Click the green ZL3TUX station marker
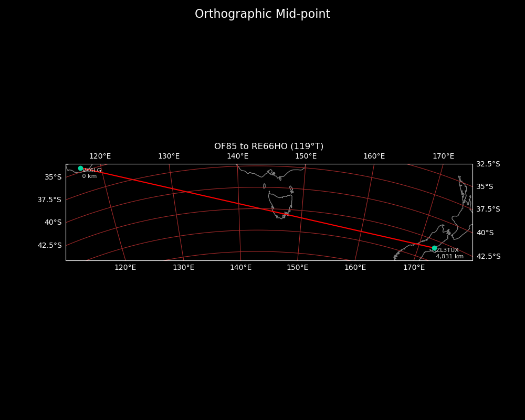 point(434,248)
